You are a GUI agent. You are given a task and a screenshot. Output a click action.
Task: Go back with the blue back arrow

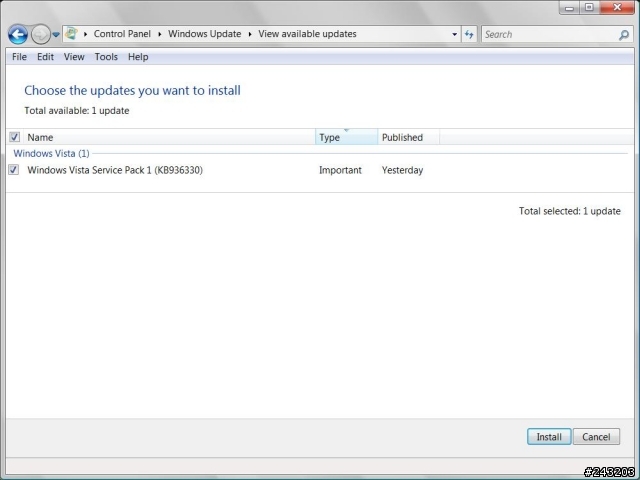click(18, 34)
